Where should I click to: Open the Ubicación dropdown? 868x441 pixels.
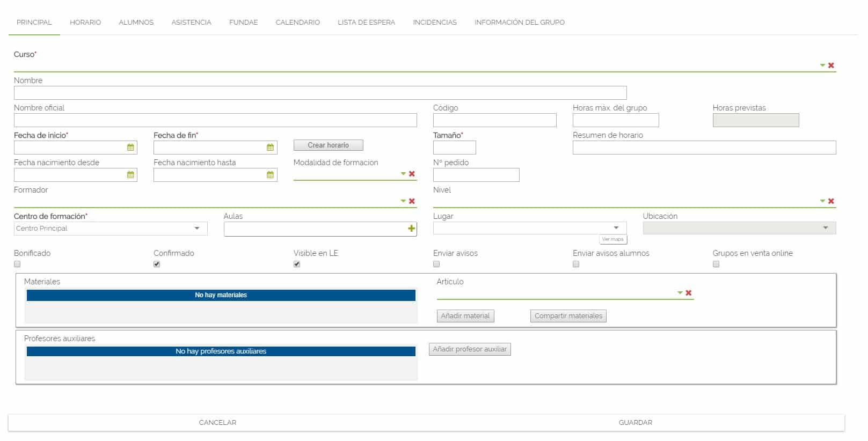(739, 228)
